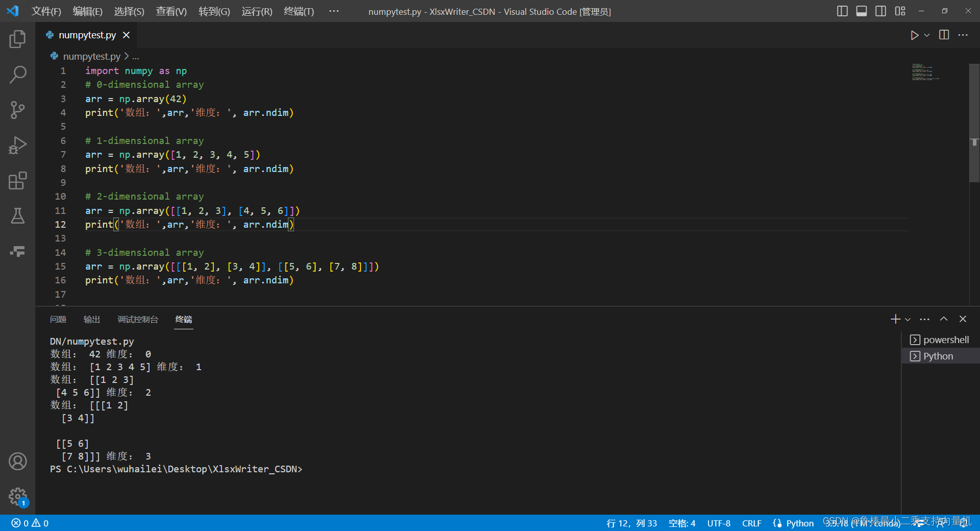Viewport: 980px width, 531px height.
Task: Select the powershell terminal instance
Action: (x=941, y=340)
